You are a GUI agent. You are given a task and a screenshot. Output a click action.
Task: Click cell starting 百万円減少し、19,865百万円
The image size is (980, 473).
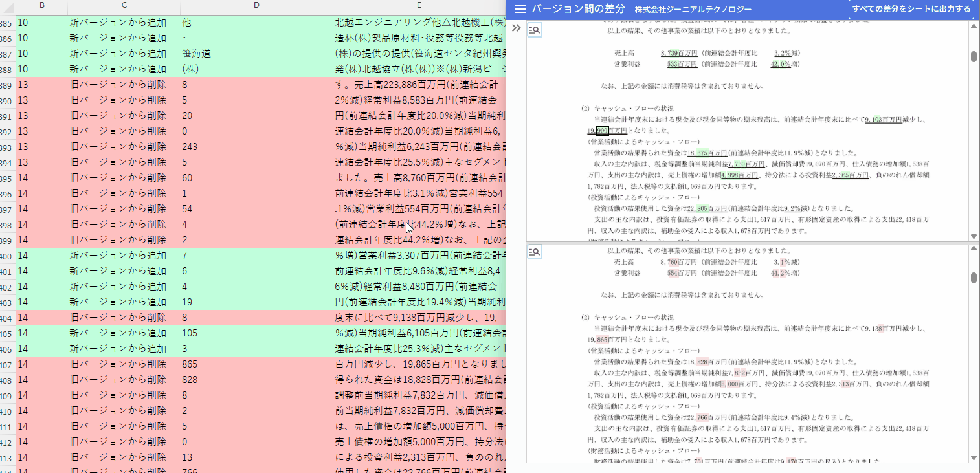pyautogui.click(x=419, y=364)
